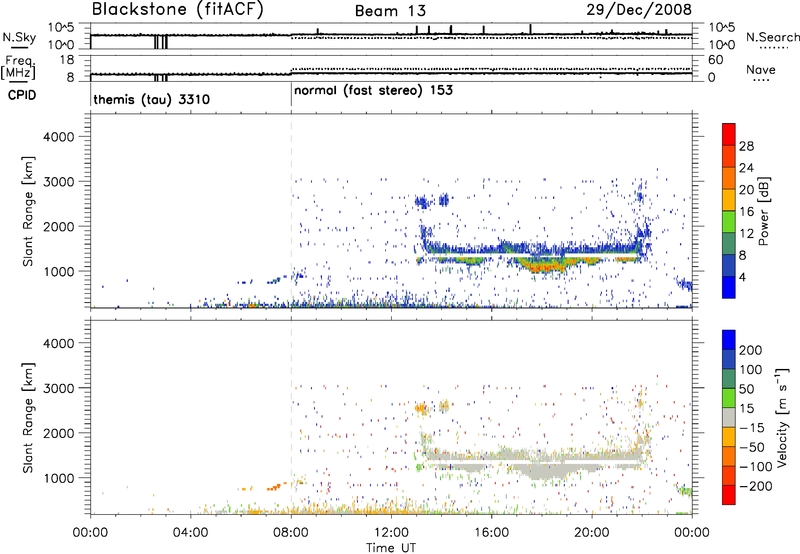Click the "200" value on Velocity colorbar
This screenshot has width=800, height=554.
[751, 350]
